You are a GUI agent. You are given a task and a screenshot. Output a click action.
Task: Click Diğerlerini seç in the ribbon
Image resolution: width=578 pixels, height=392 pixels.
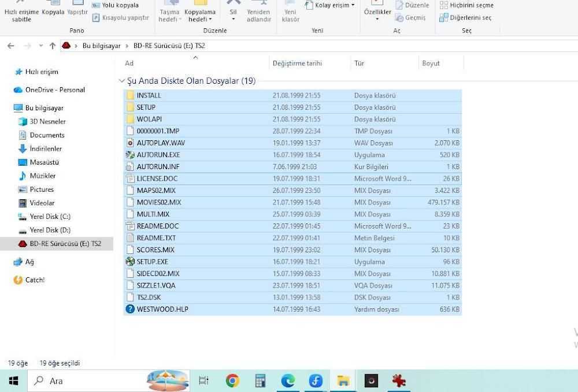(x=465, y=18)
